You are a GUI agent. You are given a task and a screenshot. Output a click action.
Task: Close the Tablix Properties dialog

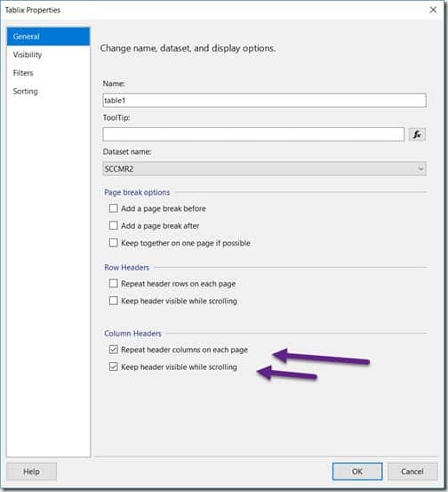pyautogui.click(x=433, y=10)
